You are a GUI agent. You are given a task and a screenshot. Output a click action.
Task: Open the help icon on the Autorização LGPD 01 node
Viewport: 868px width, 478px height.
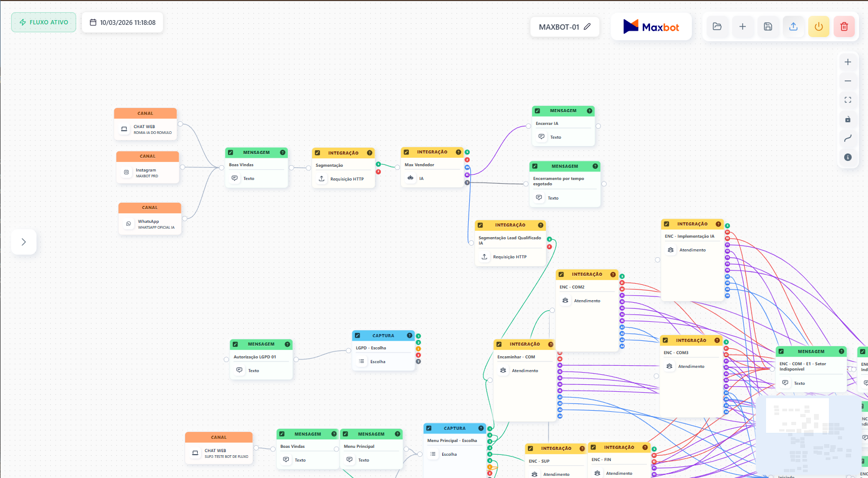tap(287, 344)
